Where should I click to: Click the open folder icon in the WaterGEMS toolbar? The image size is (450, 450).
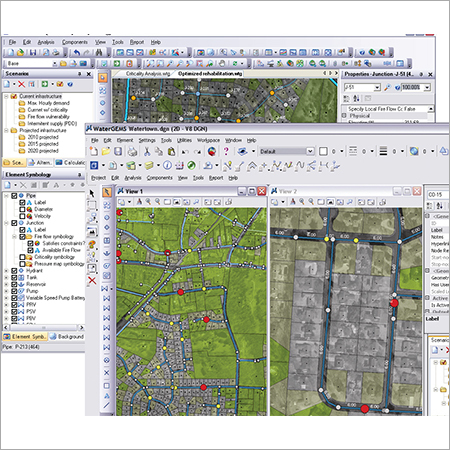[106, 152]
